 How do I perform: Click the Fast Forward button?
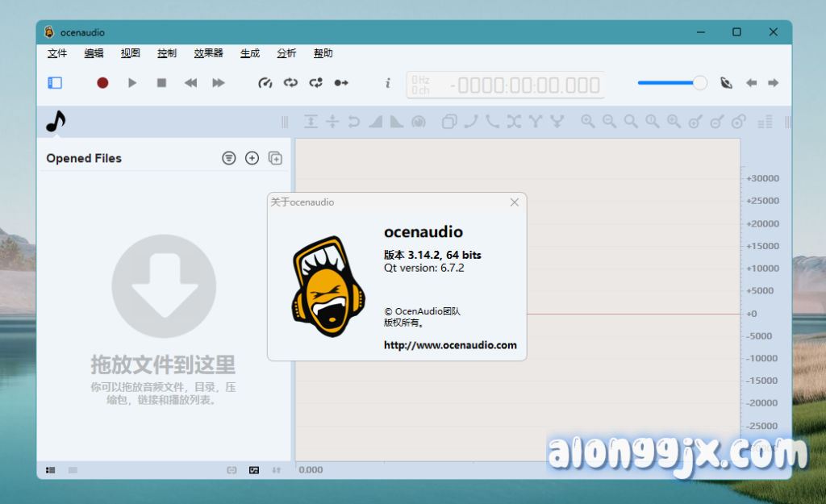click(218, 82)
